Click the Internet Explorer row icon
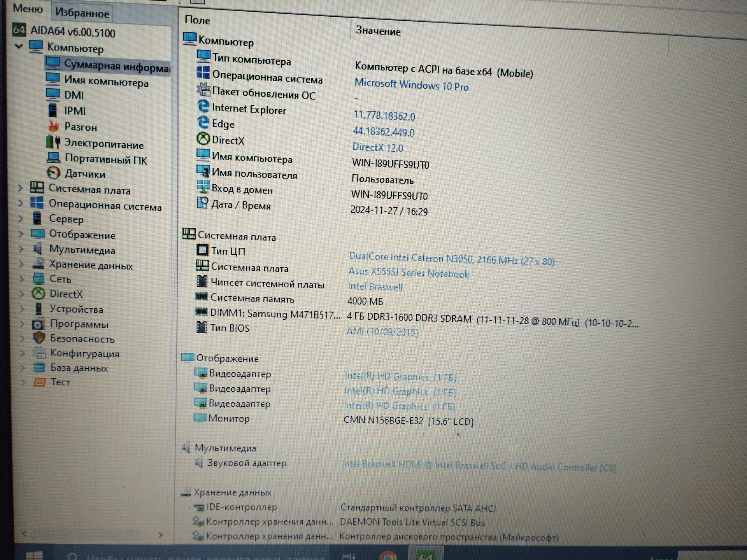The height and width of the screenshot is (560, 747). (x=203, y=106)
